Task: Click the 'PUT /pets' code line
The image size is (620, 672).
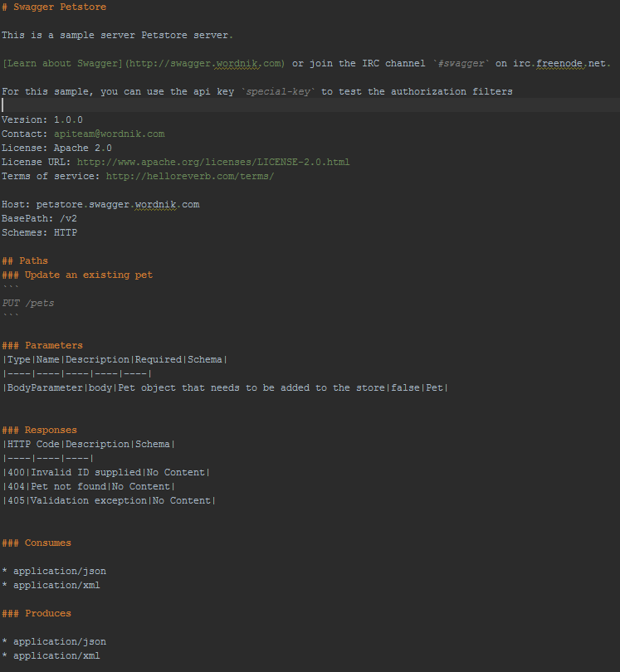Action: pos(28,304)
